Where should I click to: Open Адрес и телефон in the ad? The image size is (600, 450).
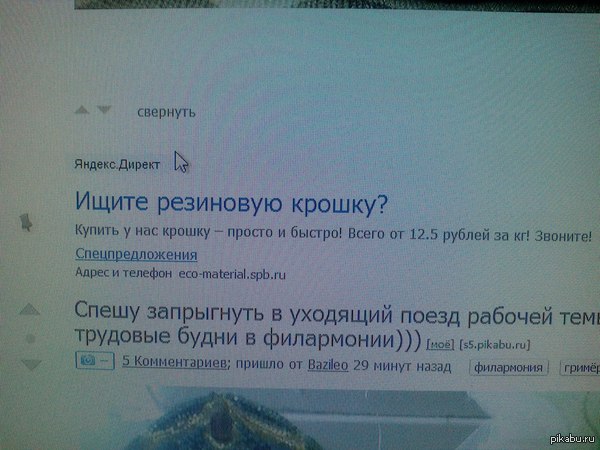(x=123, y=273)
